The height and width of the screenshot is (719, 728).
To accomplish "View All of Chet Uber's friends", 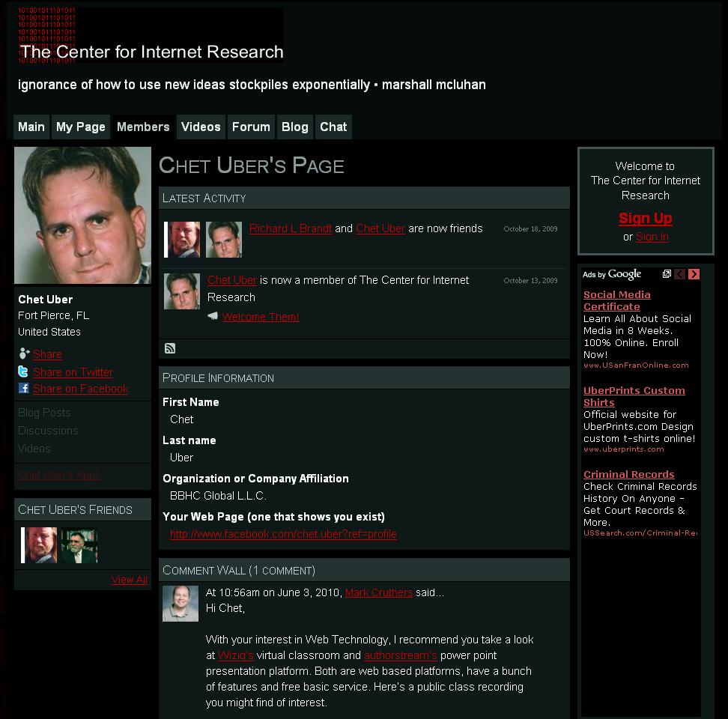I will click(x=129, y=580).
